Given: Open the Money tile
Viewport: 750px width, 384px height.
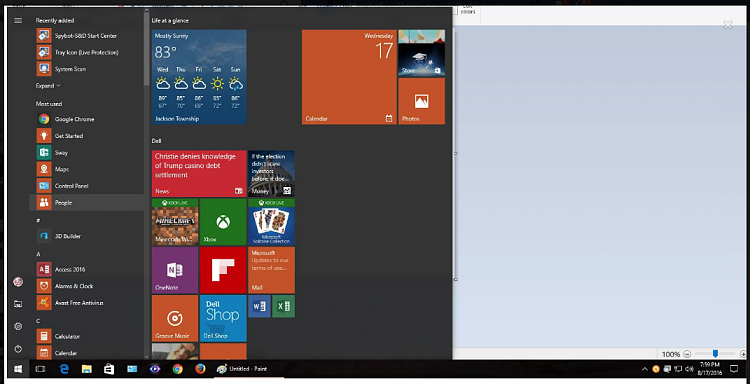Looking at the screenshot, I should click(x=271, y=173).
